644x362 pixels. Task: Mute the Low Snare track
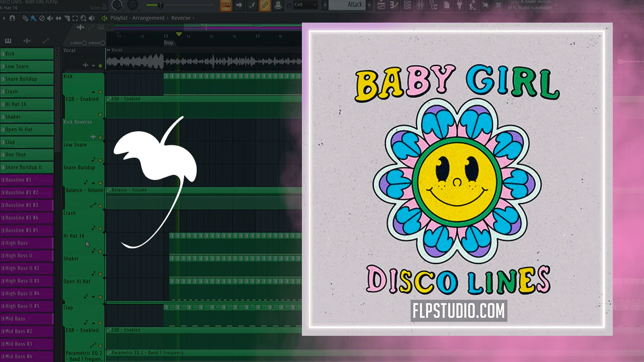[x=100, y=160]
